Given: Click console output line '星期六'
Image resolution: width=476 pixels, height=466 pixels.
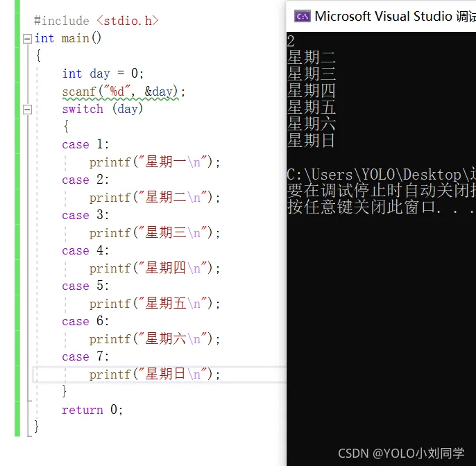Looking at the screenshot, I should tap(311, 123).
